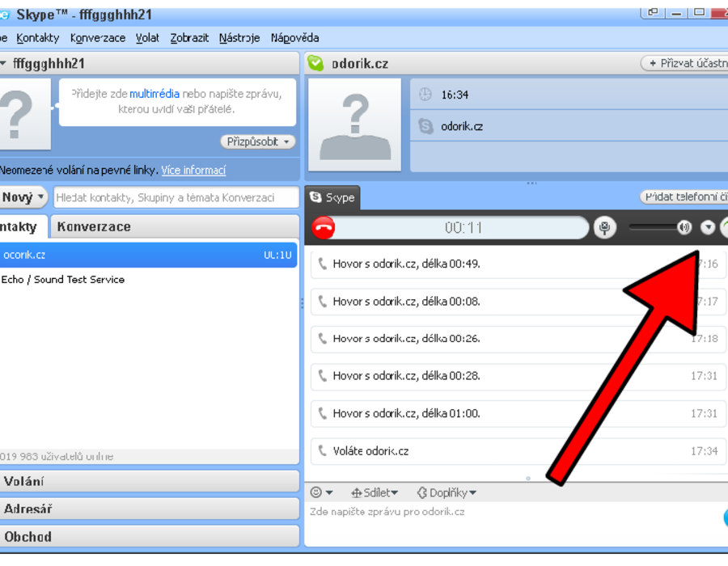Open the Nový dropdown button
The width and height of the screenshot is (728, 566).
[x=23, y=197]
